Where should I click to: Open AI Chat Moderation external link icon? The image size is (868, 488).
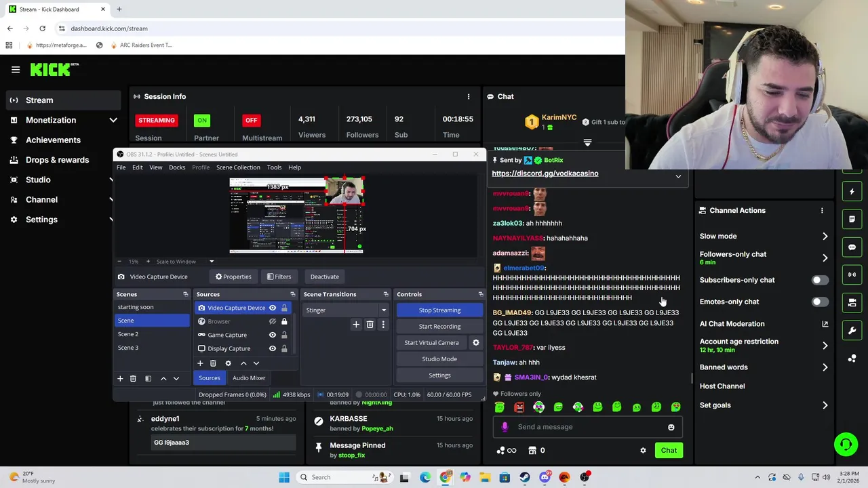pyautogui.click(x=825, y=324)
